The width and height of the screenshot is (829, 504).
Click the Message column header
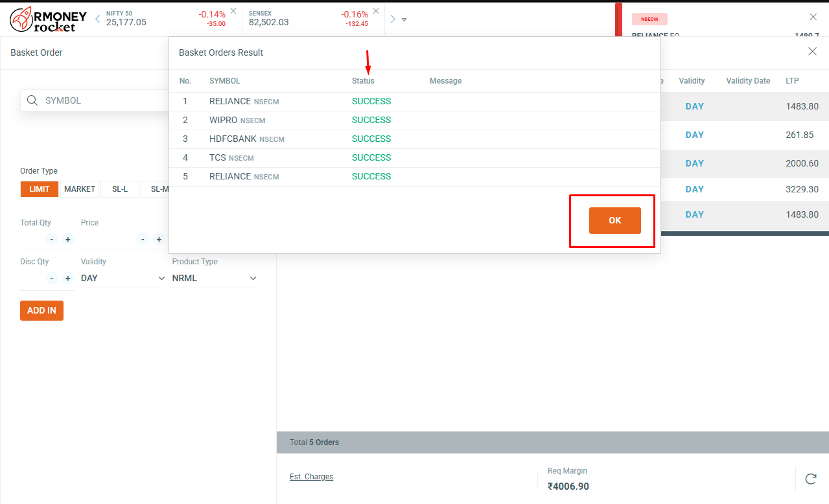pos(446,81)
